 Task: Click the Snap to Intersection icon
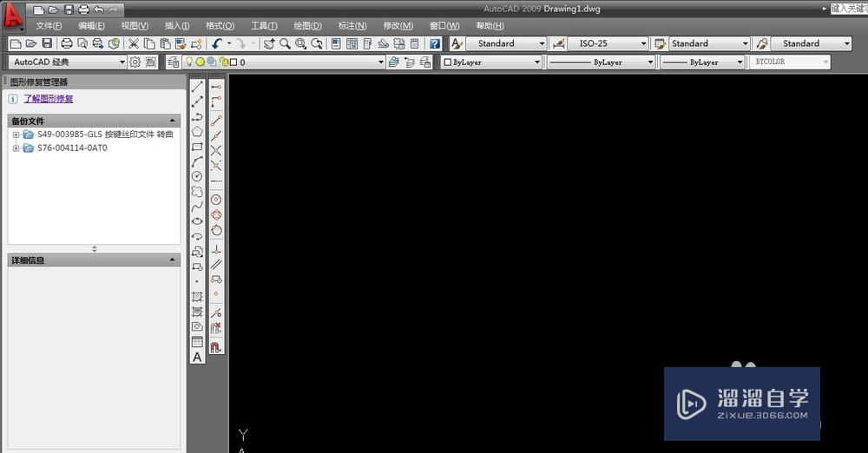tap(216, 150)
